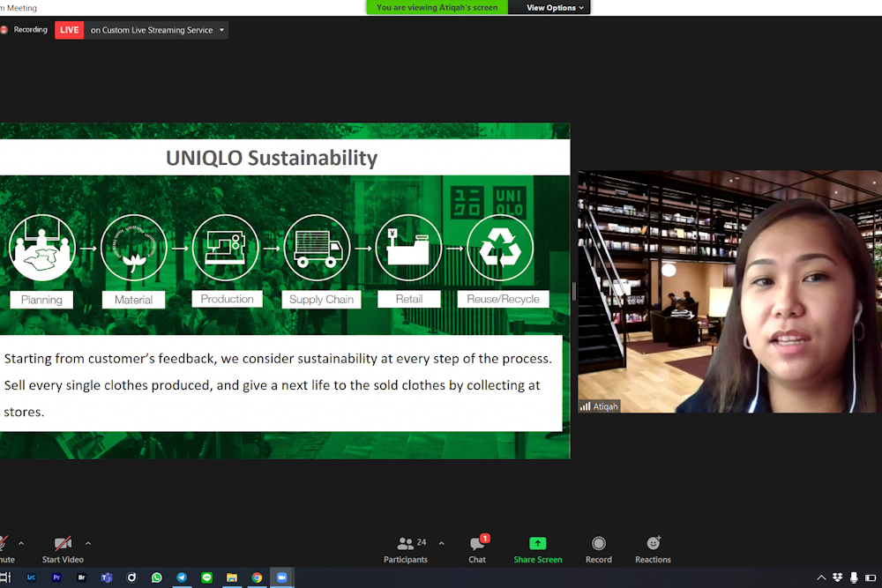Open the Reactions menu
882x588 pixels.
tap(653, 548)
